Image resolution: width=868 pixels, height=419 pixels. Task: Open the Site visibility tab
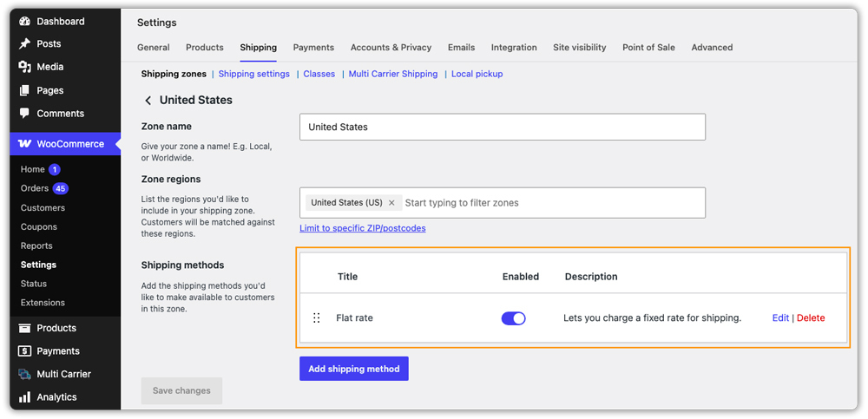[580, 48]
